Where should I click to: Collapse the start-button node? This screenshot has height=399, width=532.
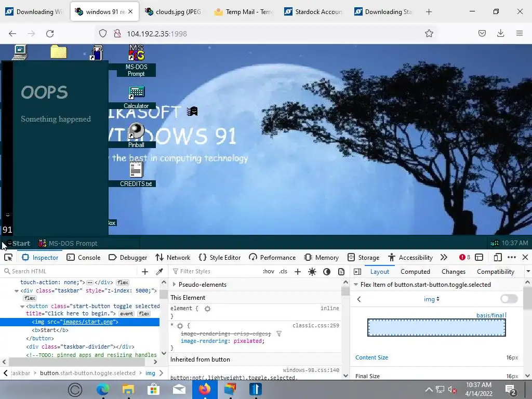22,307
